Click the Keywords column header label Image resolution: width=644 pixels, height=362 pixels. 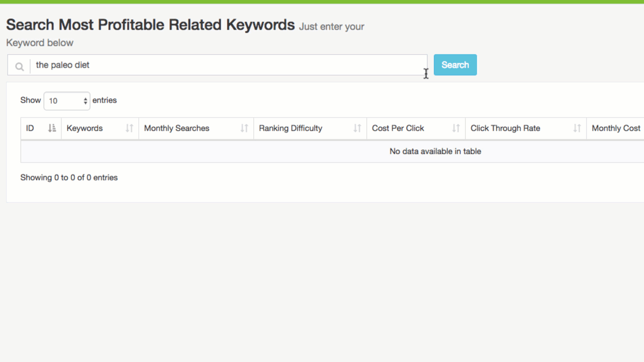pos(85,128)
